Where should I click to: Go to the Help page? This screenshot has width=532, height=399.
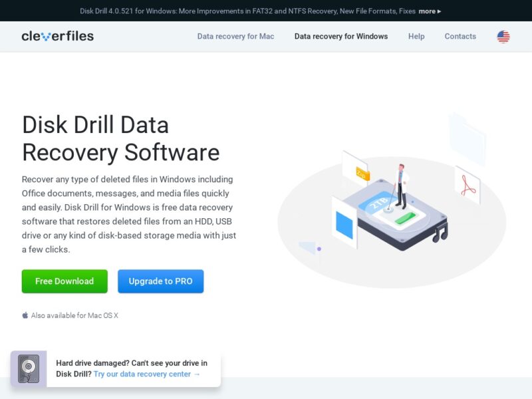(x=416, y=37)
